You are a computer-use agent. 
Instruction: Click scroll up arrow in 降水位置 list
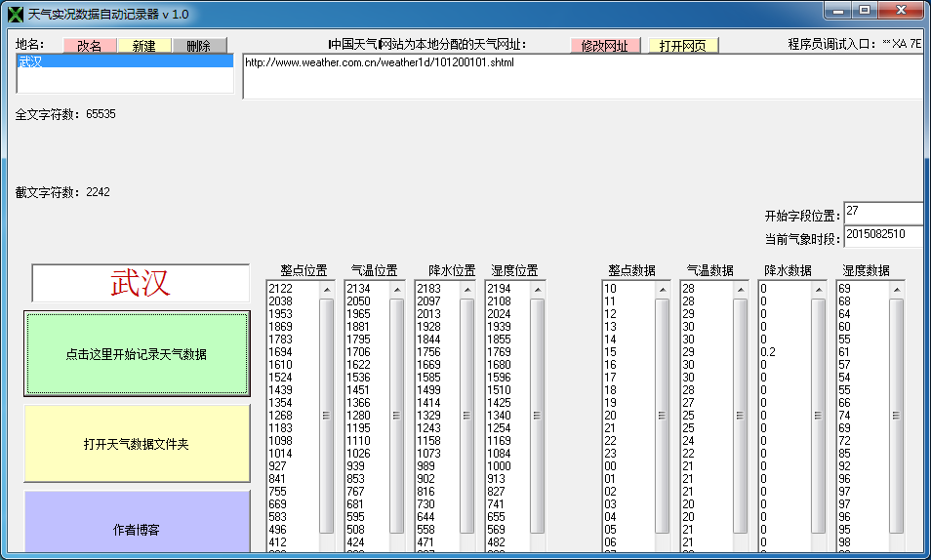[x=467, y=290]
